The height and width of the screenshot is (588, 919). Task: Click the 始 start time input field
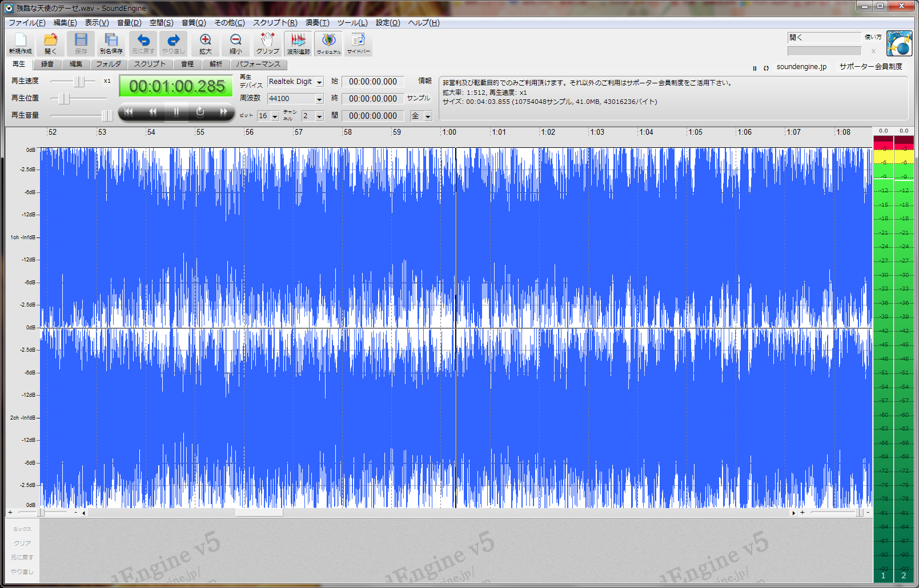click(373, 82)
